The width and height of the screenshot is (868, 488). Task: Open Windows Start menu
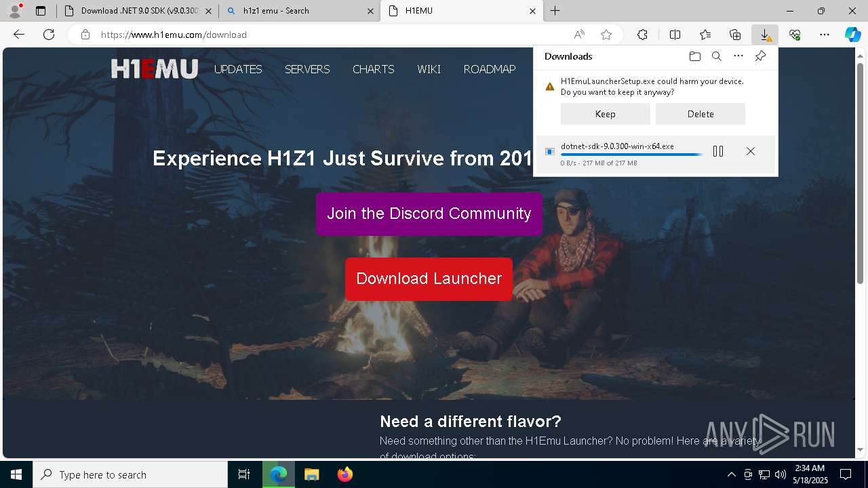pyautogui.click(x=16, y=474)
